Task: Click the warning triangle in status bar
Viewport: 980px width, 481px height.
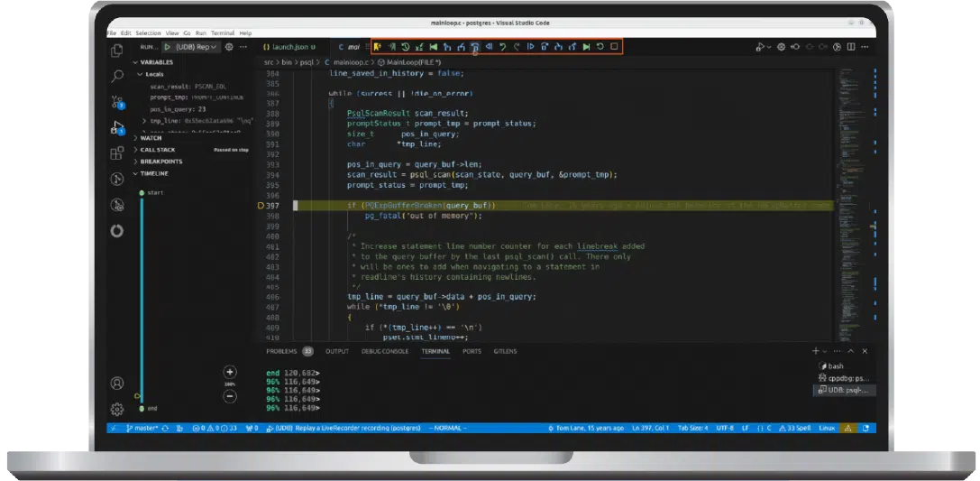Action: [x=848, y=429]
